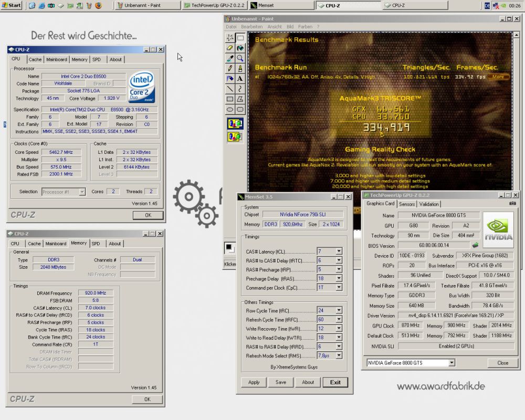
Task: Open the RAS# to CAS# Delay dropdown in MemSet
Action: click(339, 260)
